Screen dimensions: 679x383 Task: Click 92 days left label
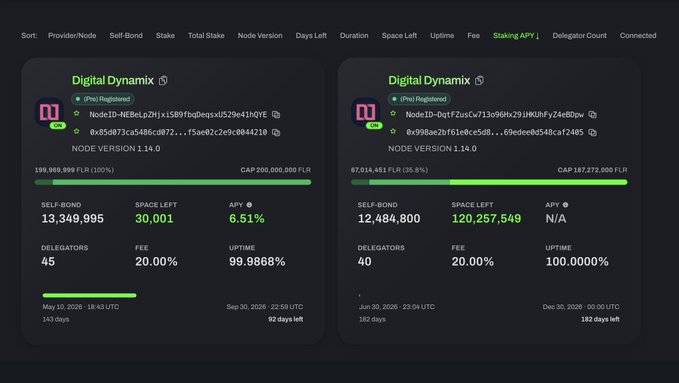point(285,319)
